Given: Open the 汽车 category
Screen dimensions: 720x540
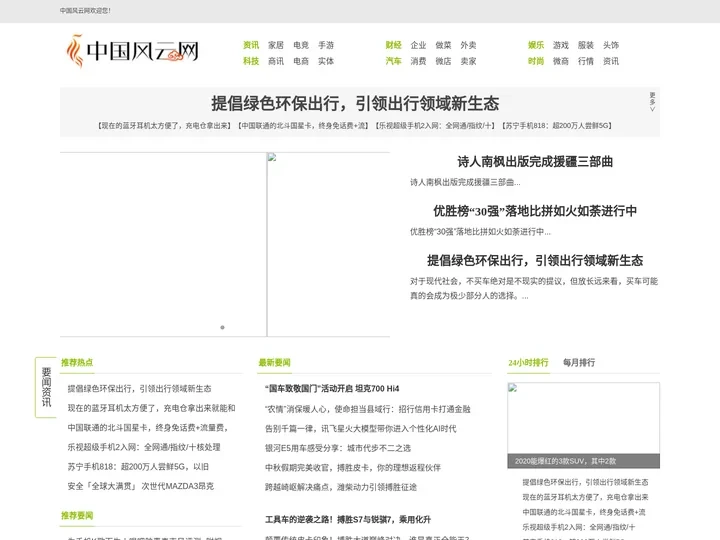Looking at the screenshot, I should 394,61.
